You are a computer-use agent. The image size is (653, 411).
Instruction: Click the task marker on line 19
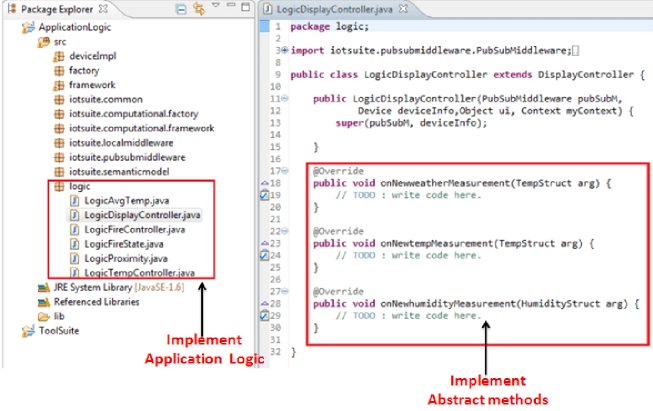(x=263, y=196)
